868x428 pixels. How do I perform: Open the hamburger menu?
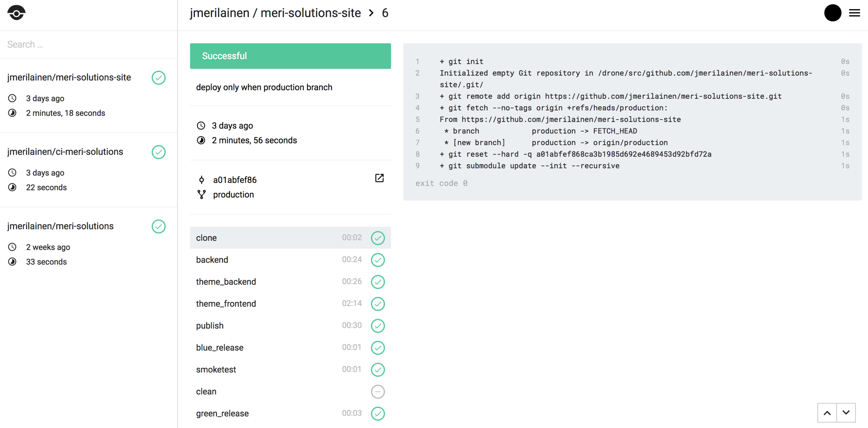854,13
